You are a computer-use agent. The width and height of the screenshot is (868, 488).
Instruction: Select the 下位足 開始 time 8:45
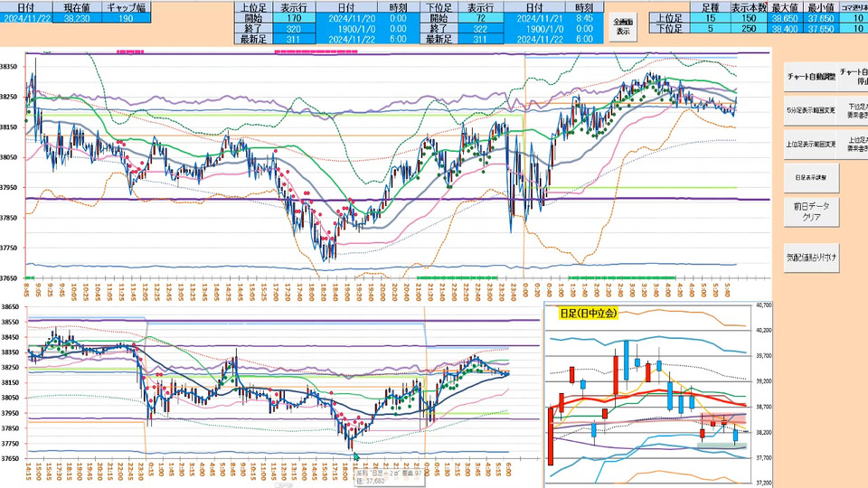tap(584, 18)
